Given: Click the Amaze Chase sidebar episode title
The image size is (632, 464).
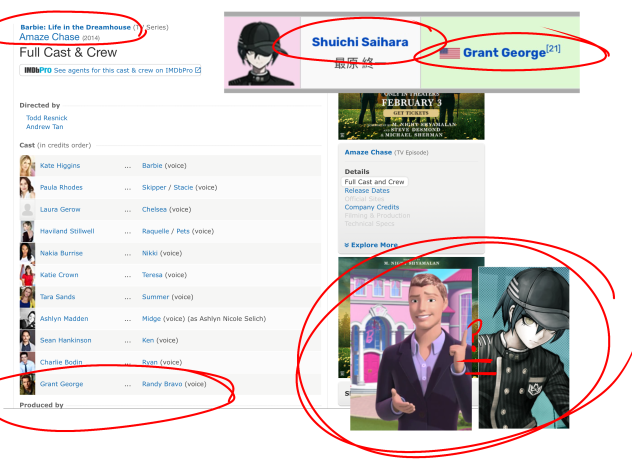Looking at the screenshot, I should click(368, 152).
